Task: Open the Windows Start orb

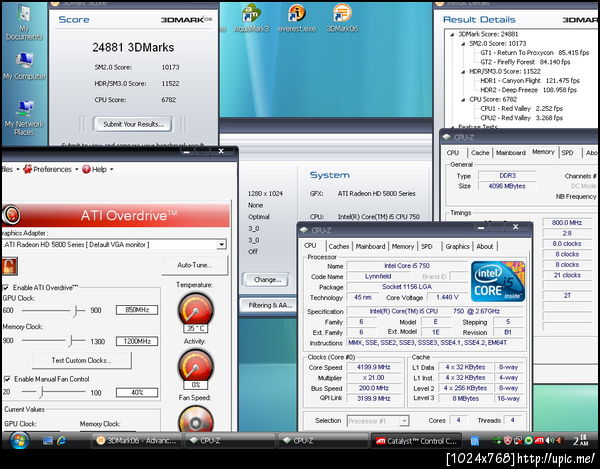Action: [x=18, y=441]
